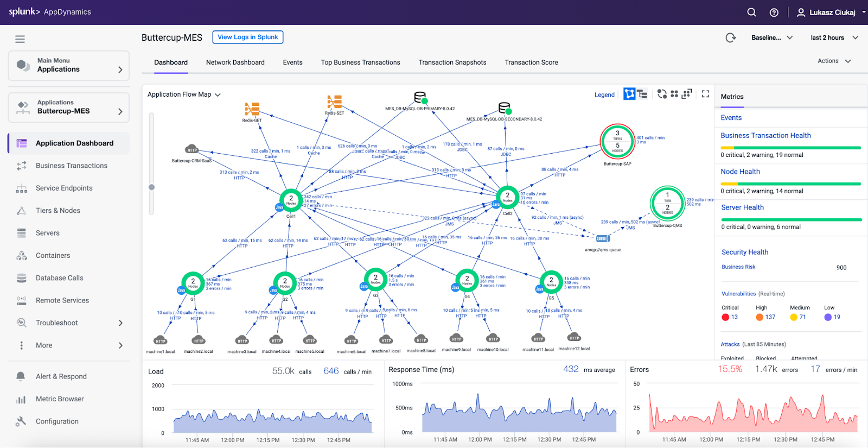Open the Server Health link

click(742, 207)
